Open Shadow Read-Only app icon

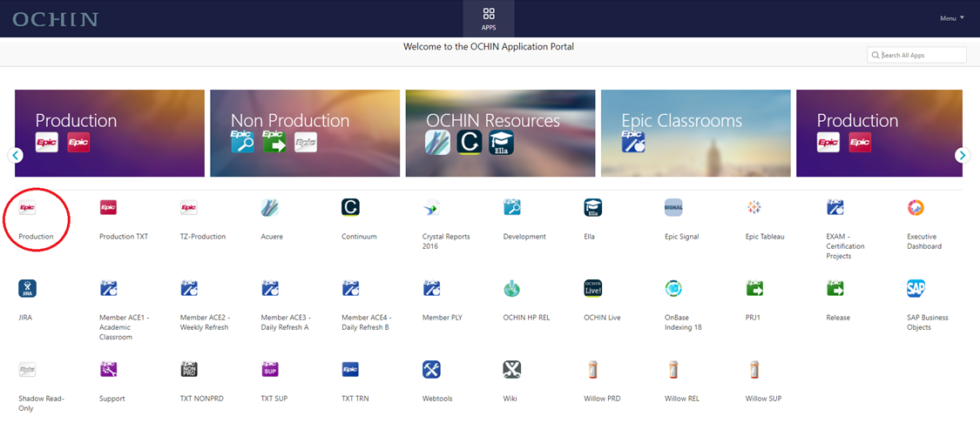[28, 369]
